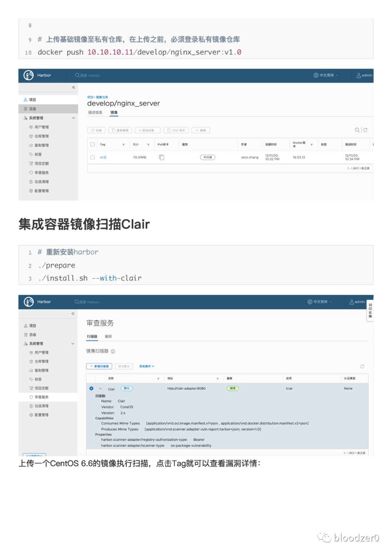Click the Docker版本 column filter icon

(311, 145)
